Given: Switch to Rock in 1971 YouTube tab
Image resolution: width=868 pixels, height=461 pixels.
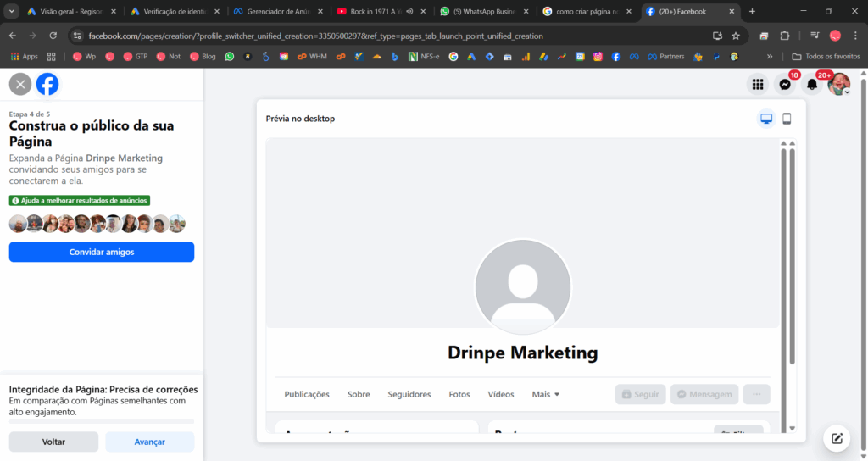Looking at the screenshot, I should tap(381, 11).
